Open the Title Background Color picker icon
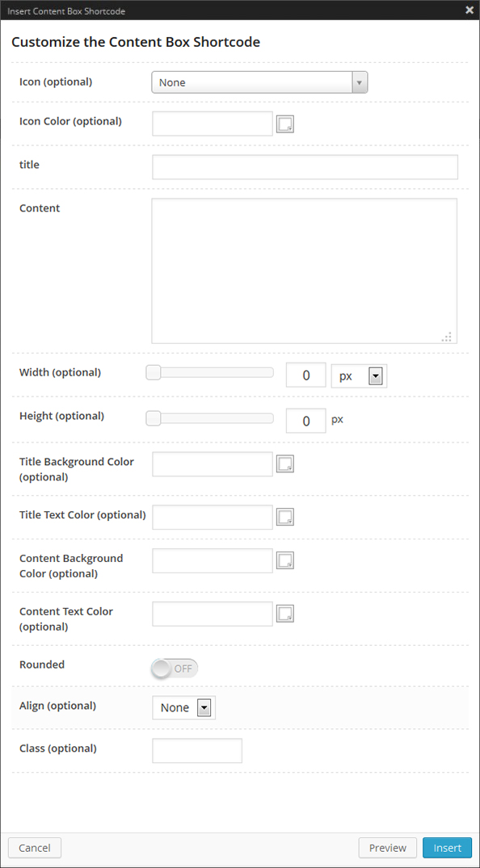 [284, 463]
